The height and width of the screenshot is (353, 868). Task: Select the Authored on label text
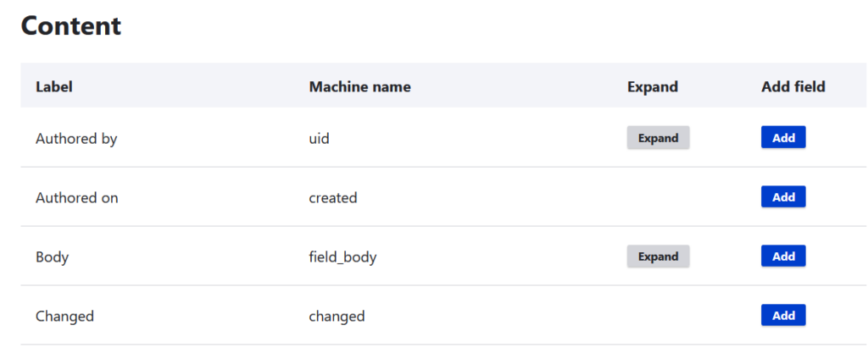(x=77, y=198)
